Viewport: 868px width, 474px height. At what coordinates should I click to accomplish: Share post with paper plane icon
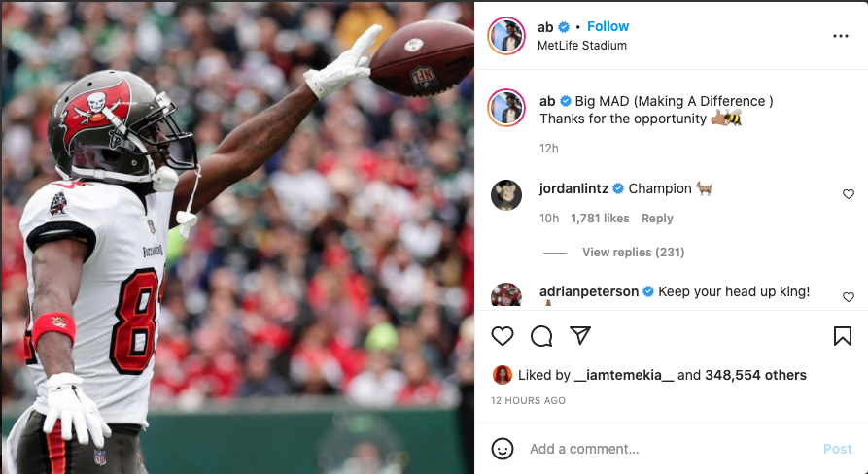click(x=580, y=335)
